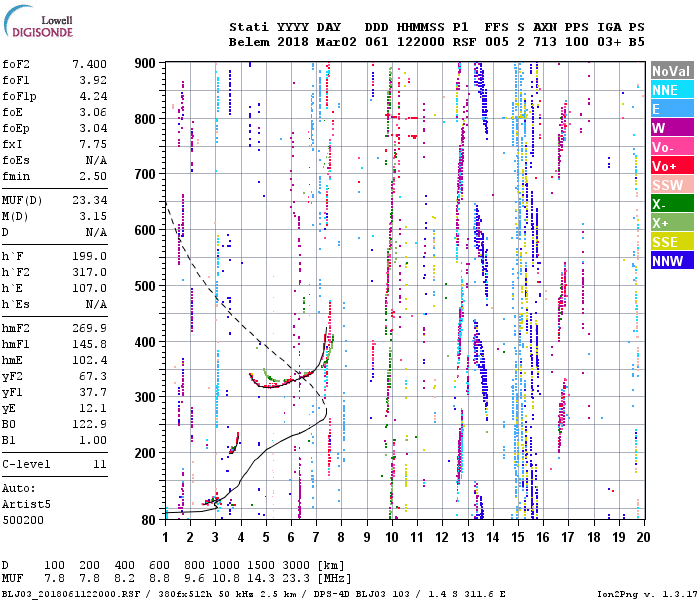The image size is (700, 600).
Task: Click the BLJ03_2018061122000.RSF file name
Action: (x=71, y=594)
